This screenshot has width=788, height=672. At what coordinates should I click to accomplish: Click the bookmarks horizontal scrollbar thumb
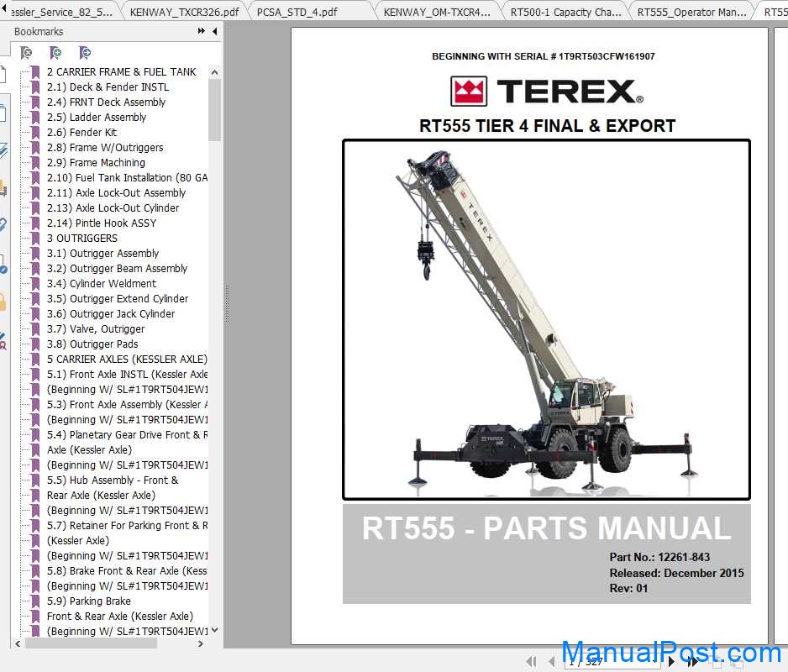click(x=91, y=643)
